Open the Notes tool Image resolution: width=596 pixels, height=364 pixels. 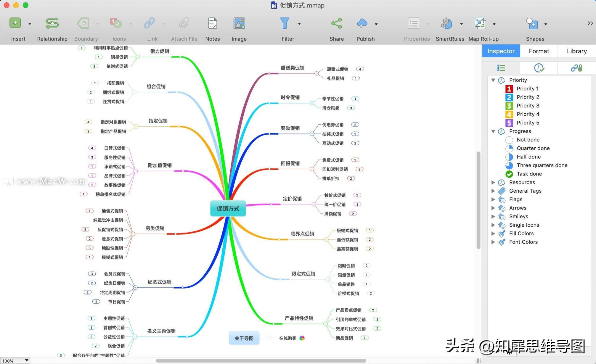click(212, 23)
